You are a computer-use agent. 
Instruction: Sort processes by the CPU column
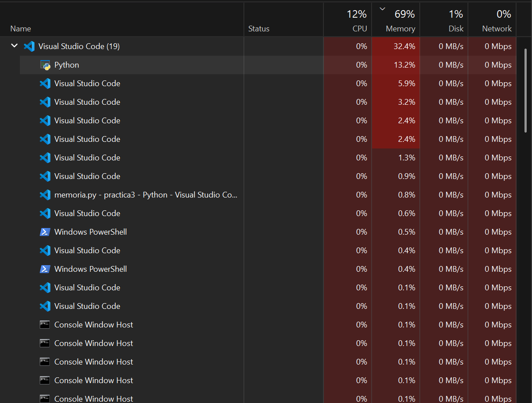pyautogui.click(x=356, y=21)
